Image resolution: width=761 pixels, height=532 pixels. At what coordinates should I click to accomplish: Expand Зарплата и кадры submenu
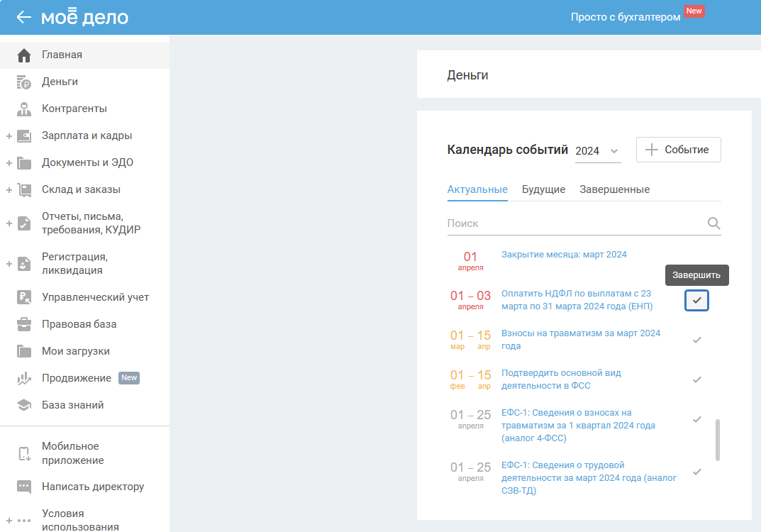9,136
